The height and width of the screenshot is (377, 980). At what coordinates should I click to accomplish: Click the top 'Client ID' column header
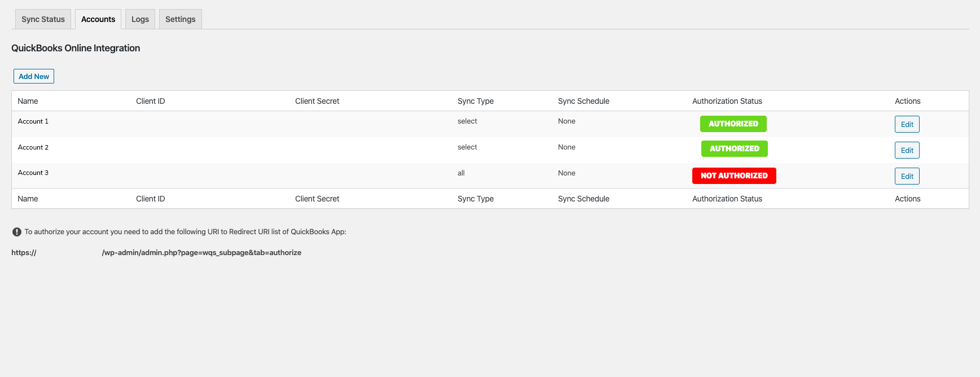(x=151, y=101)
